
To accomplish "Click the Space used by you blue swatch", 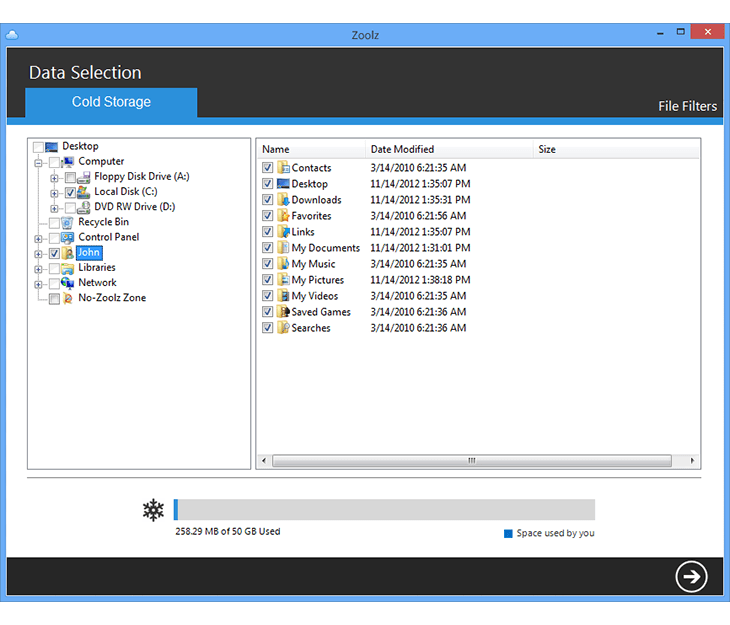I will (508, 533).
